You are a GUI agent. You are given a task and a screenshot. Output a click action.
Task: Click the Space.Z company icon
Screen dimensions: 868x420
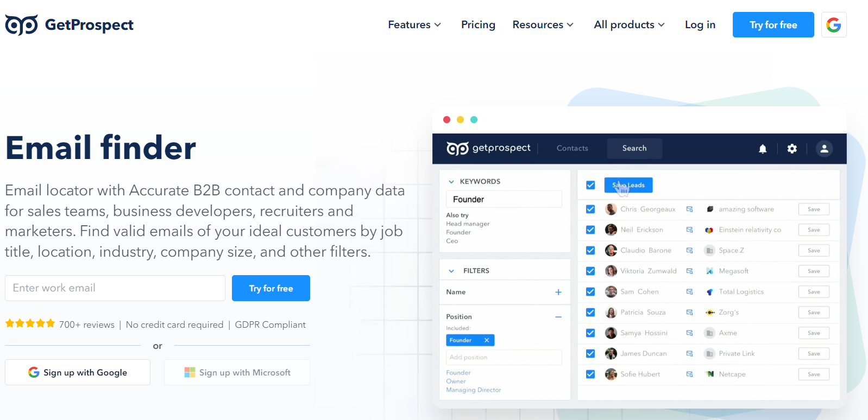pyautogui.click(x=709, y=250)
